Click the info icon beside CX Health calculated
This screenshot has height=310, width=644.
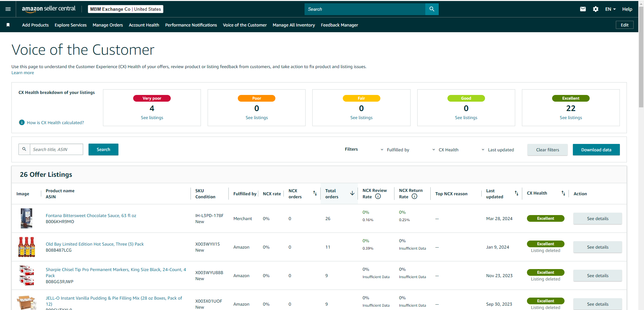click(x=22, y=122)
